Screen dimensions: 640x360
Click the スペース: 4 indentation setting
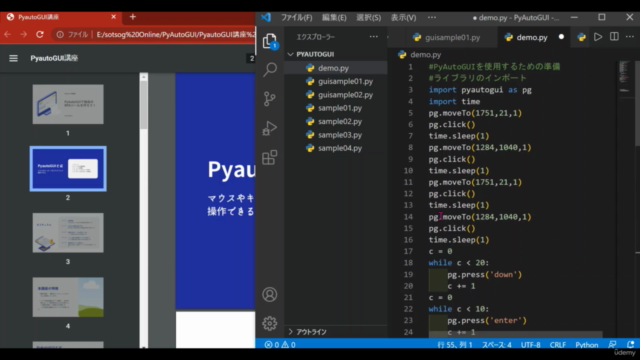[496, 344]
